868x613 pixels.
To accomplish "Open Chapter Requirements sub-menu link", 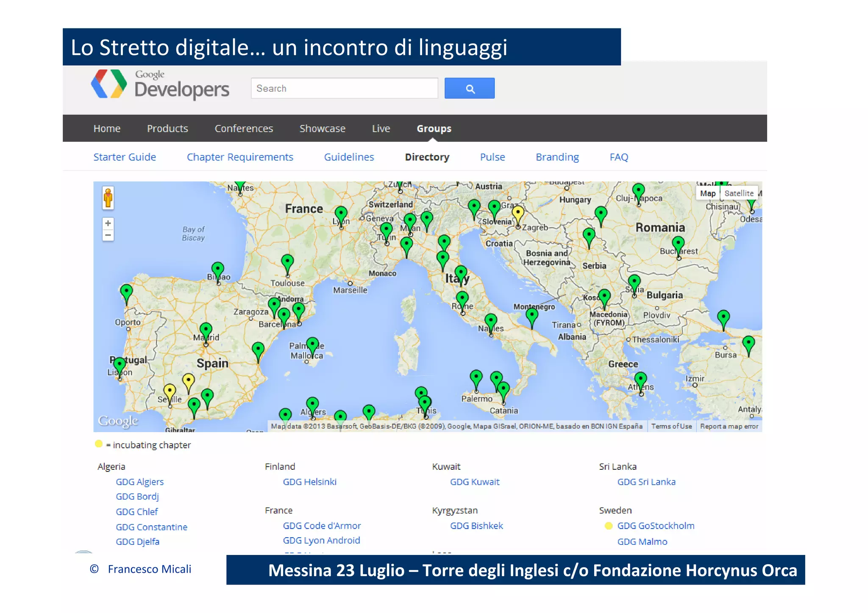I will pyautogui.click(x=240, y=157).
